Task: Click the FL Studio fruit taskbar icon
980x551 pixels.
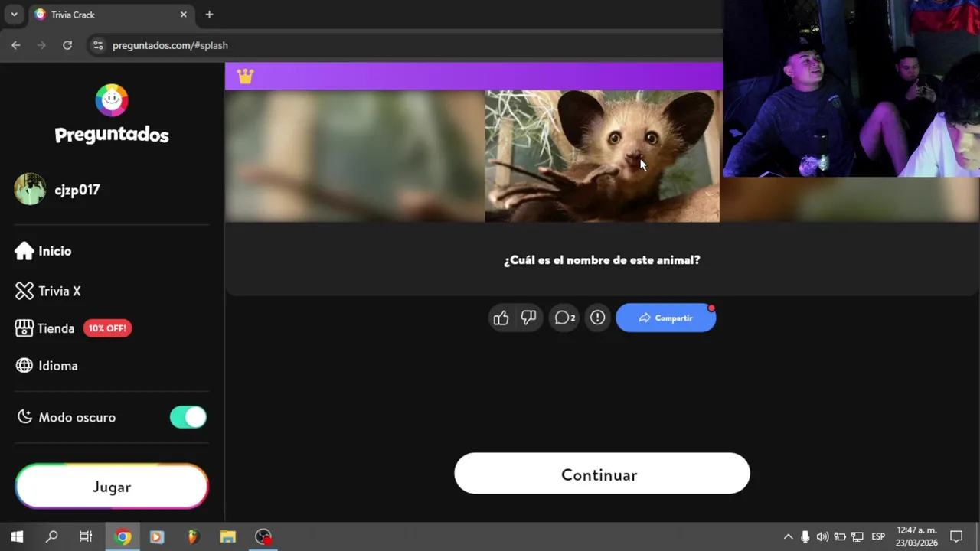Action: point(193,536)
